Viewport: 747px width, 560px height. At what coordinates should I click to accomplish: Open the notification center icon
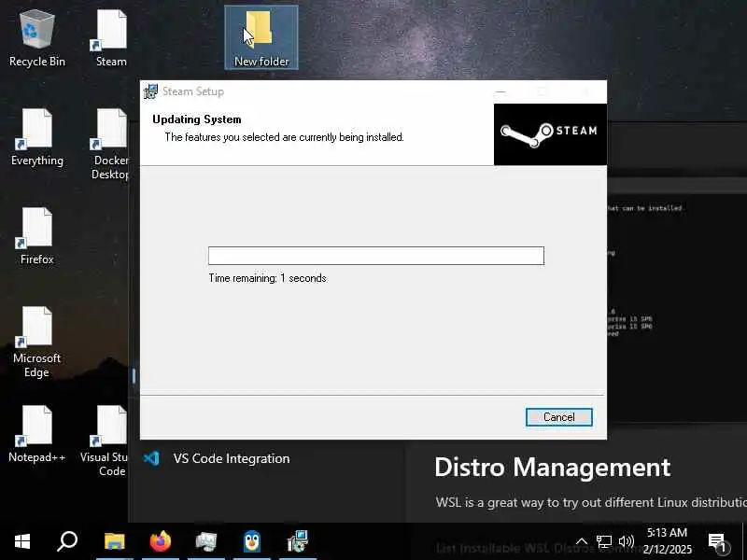(x=718, y=542)
